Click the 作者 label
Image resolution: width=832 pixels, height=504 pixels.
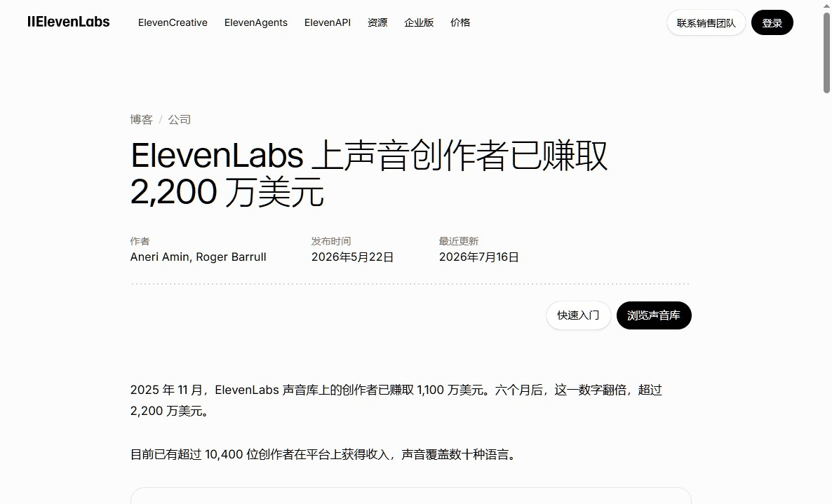[x=140, y=241]
